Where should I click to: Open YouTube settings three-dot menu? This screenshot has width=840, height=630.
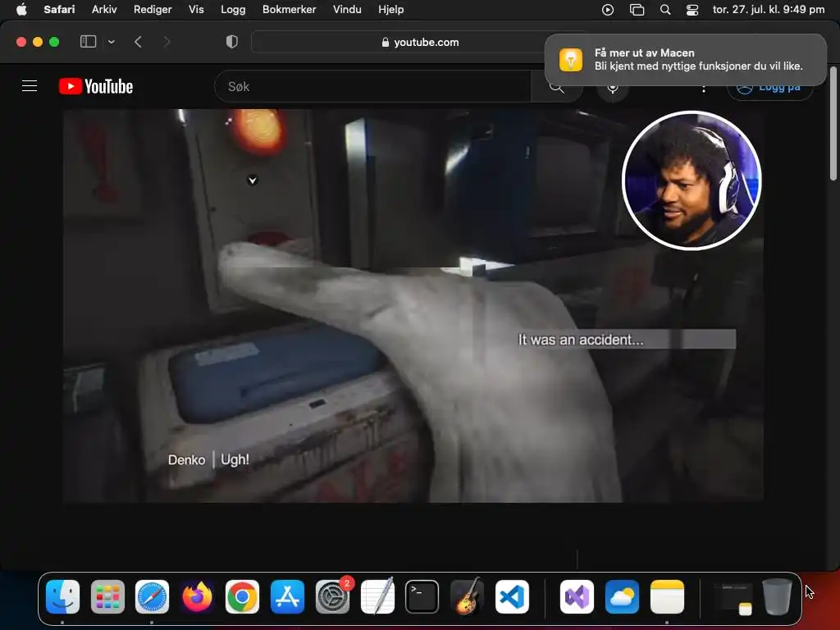tap(703, 89)
